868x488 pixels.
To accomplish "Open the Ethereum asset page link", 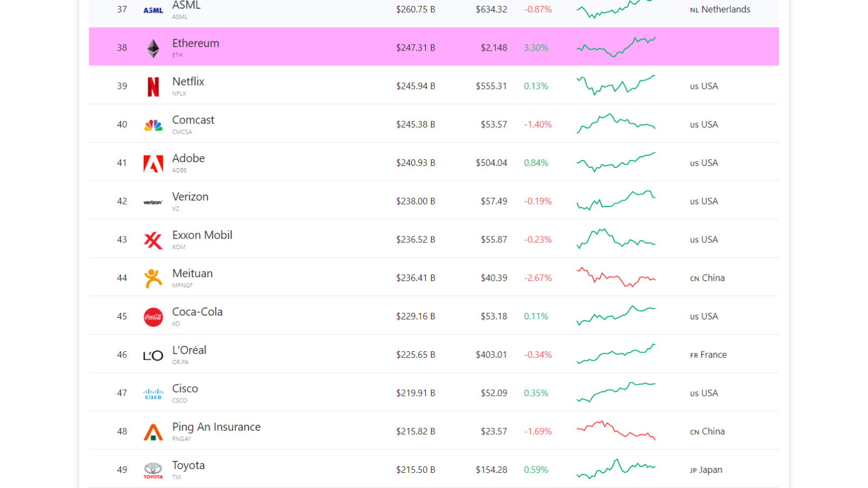I will point(196,43).
